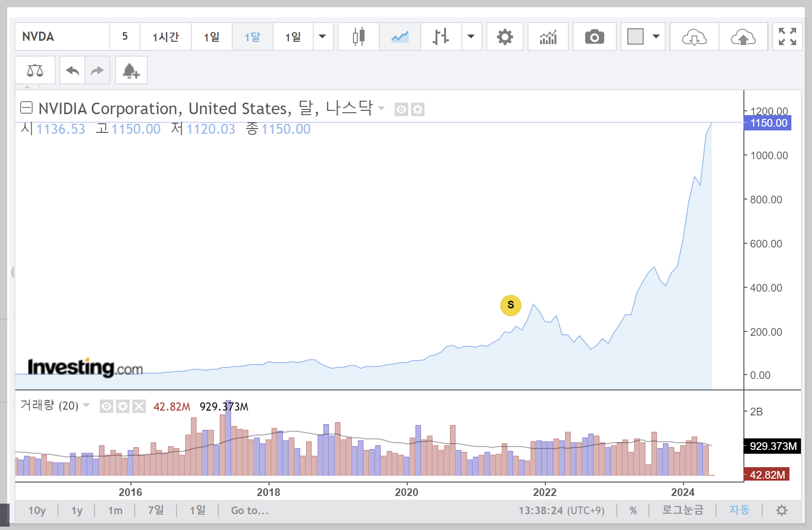Toggle NVIDIA series visibility eye icon
Image resolution: width=812 pixels, height=530 pixels.
(x=401, y=109)
